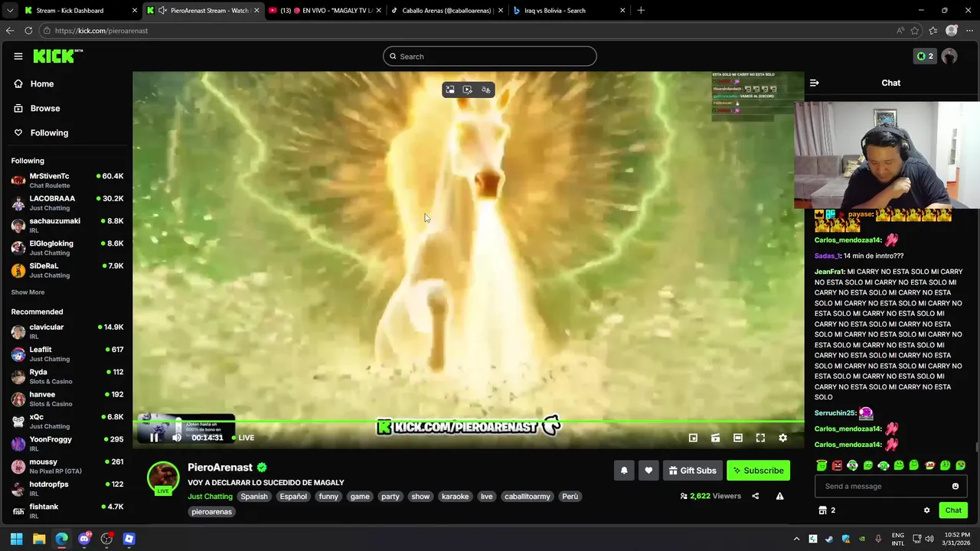
Task: Open a new browser tab
Action: pyautogui.click(x=641, y=11)
